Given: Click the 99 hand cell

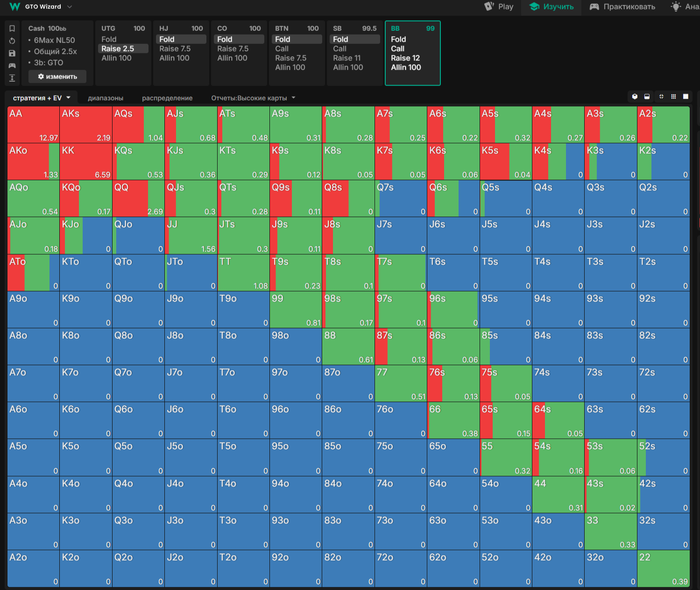Looking at the screenshot, I should (x=296, y=310).
